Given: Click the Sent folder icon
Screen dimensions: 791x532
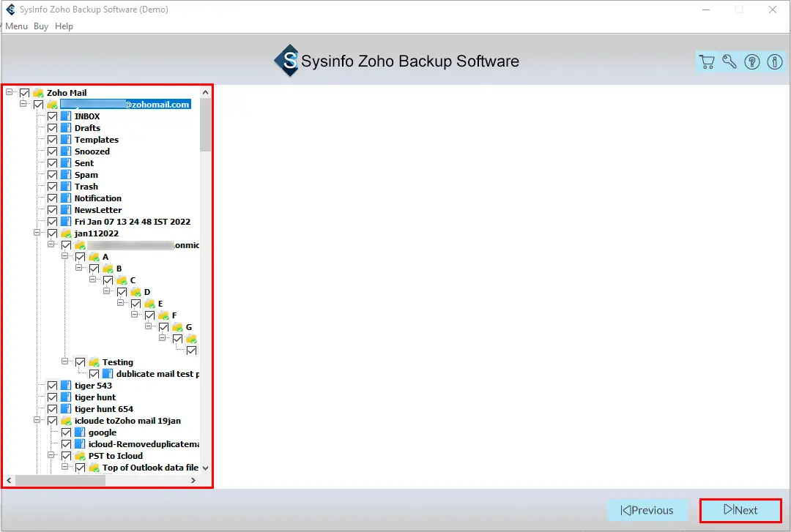Looking at the screenshot, I should coord(66,163).
